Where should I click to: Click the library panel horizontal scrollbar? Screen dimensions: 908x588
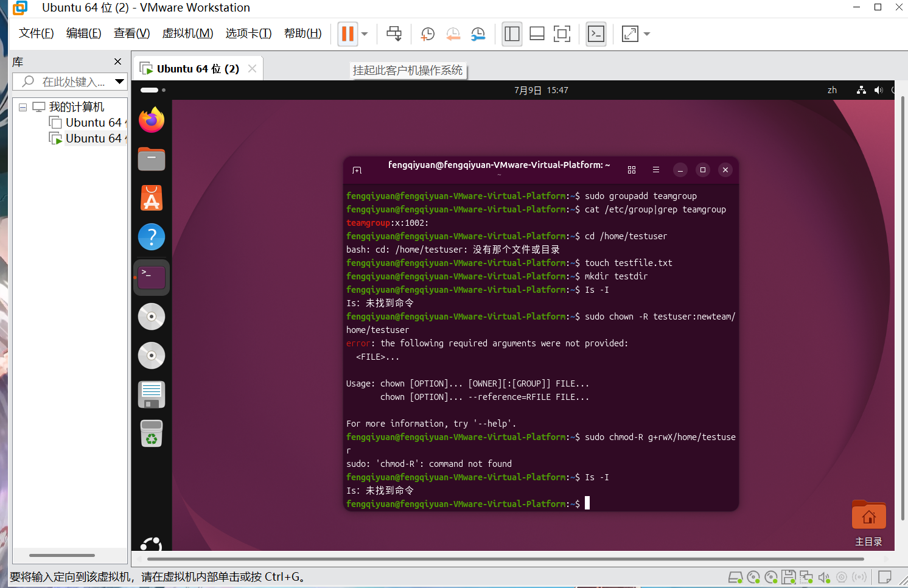[62, 555]
